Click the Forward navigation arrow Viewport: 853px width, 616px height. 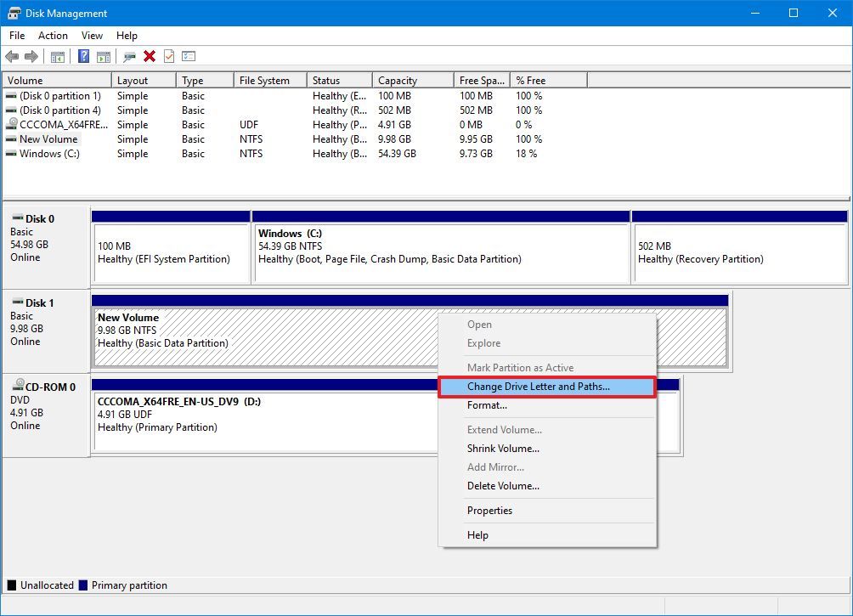click(31, 56)
